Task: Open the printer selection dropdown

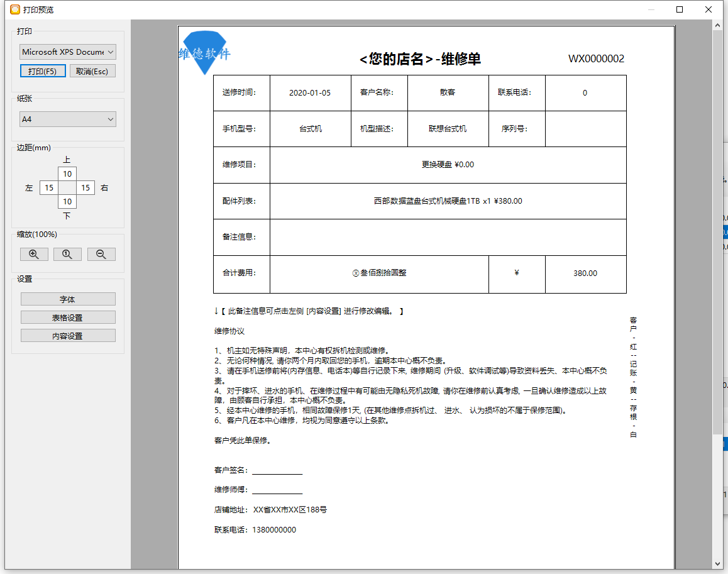Action: point(68,52)
